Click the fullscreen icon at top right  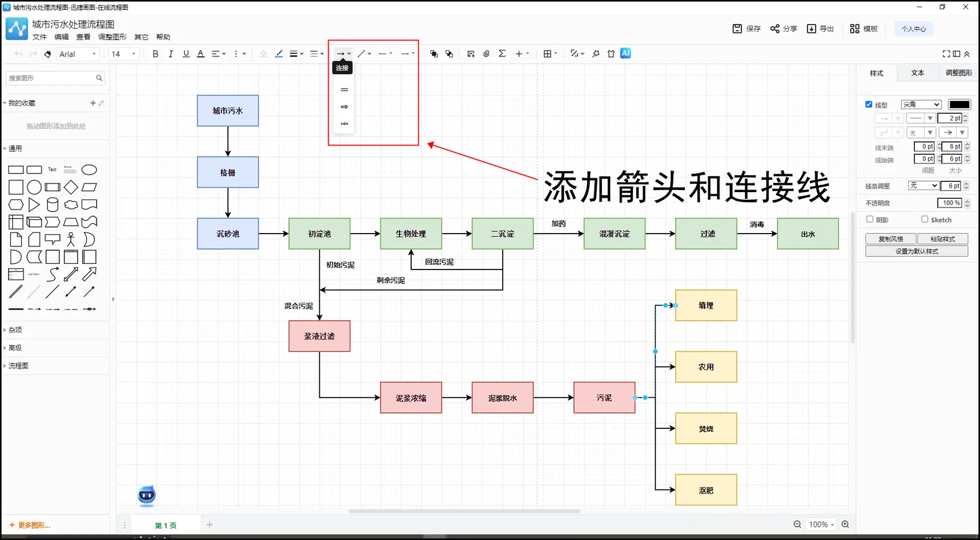point(946,54)
